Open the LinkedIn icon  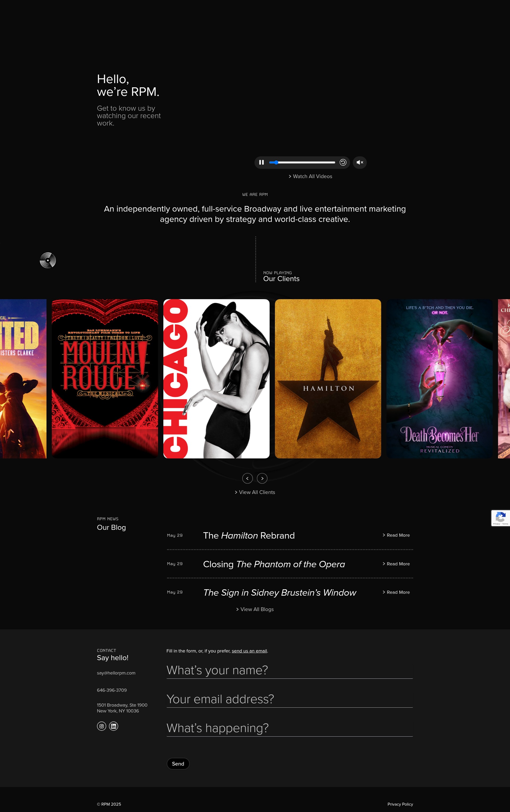[114, 726]
